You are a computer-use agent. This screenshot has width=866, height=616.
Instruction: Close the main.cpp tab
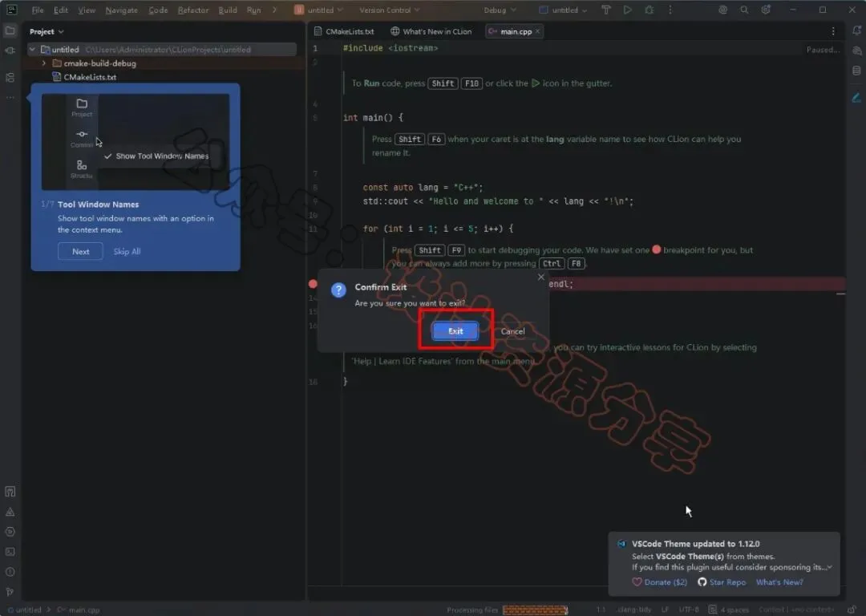537,31
